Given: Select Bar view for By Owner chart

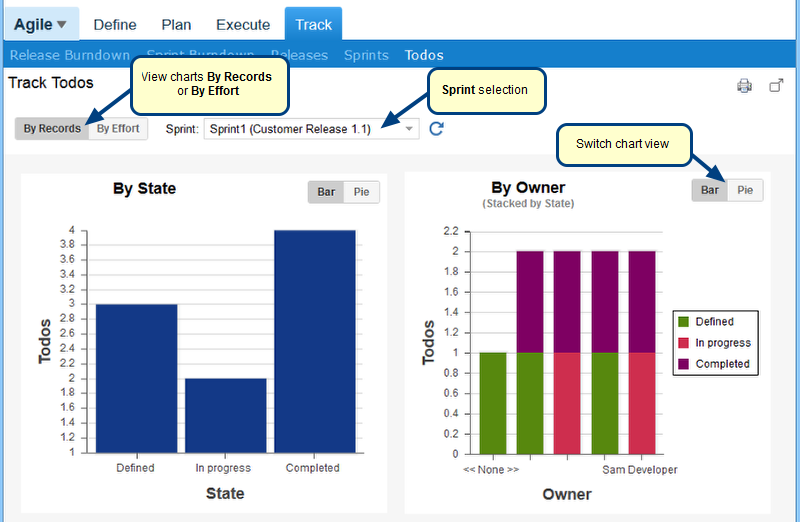Looking at the screenshot, I should [x=710, y=190].
